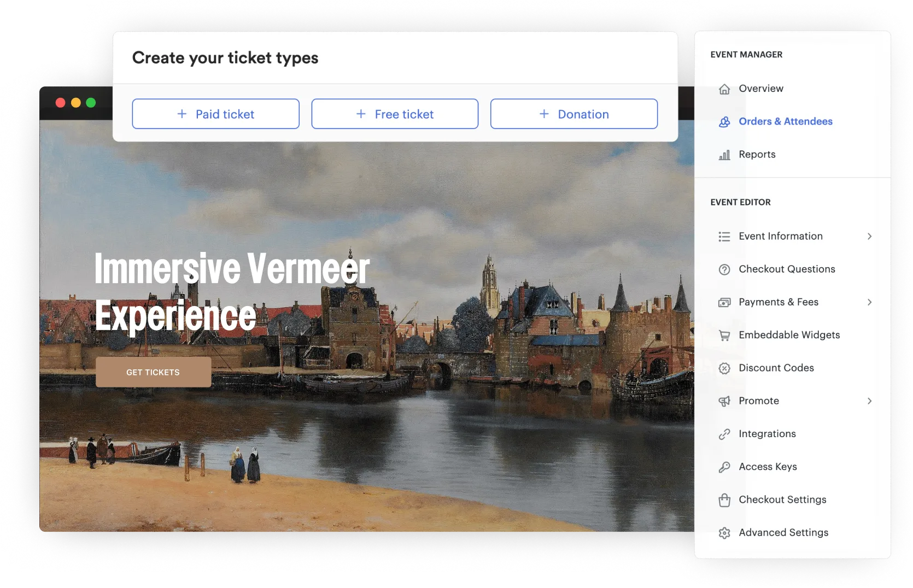
Task: Click the Overview house icon
Action: [x=724, y=89]
